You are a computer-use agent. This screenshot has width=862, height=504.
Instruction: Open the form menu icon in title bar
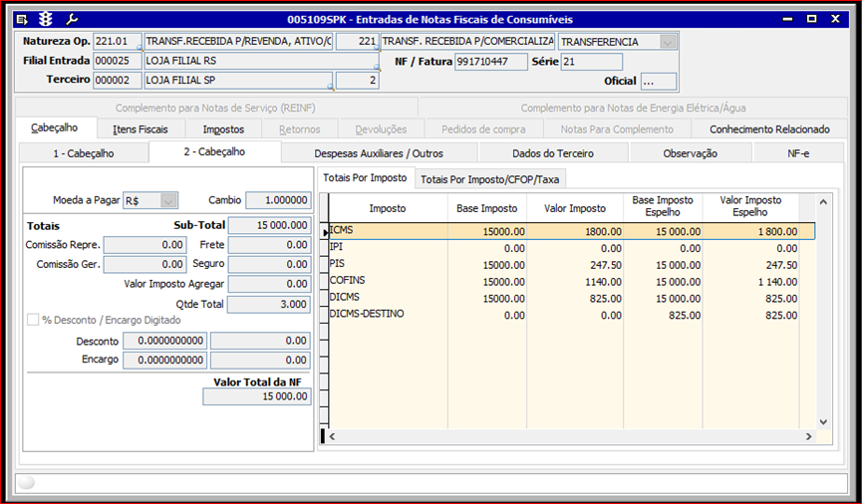tap(23, 19)
